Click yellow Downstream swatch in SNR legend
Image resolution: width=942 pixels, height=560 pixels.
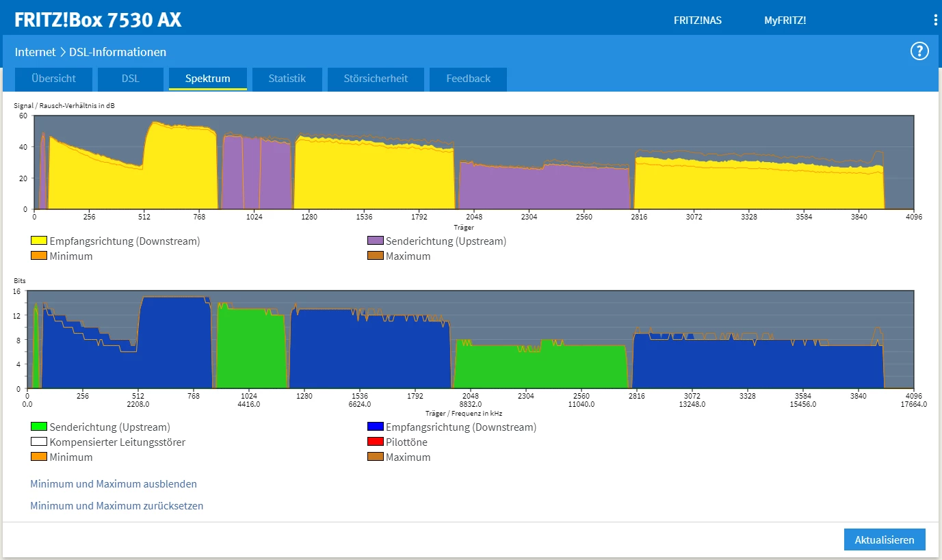(x=38, y=241)
